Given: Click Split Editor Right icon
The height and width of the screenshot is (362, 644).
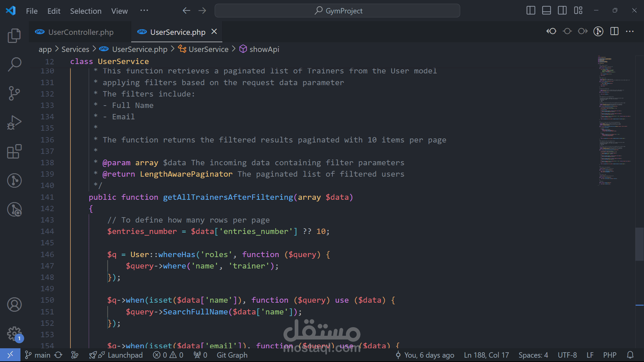Looking at the screenshot, I should (x=614, y=32).
